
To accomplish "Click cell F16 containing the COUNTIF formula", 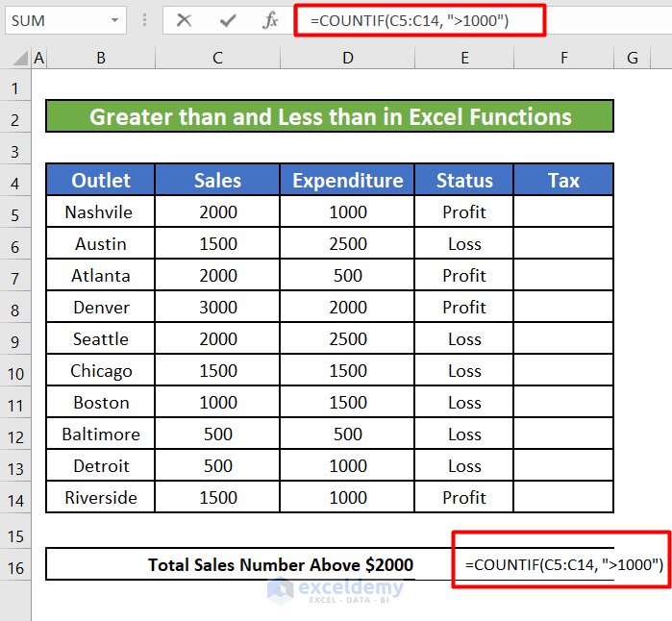I will tap(564, 564).
